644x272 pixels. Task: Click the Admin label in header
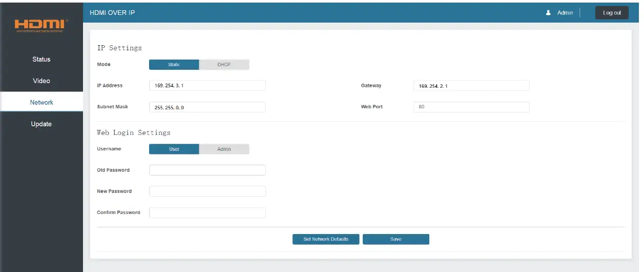[x=565, y=13]
